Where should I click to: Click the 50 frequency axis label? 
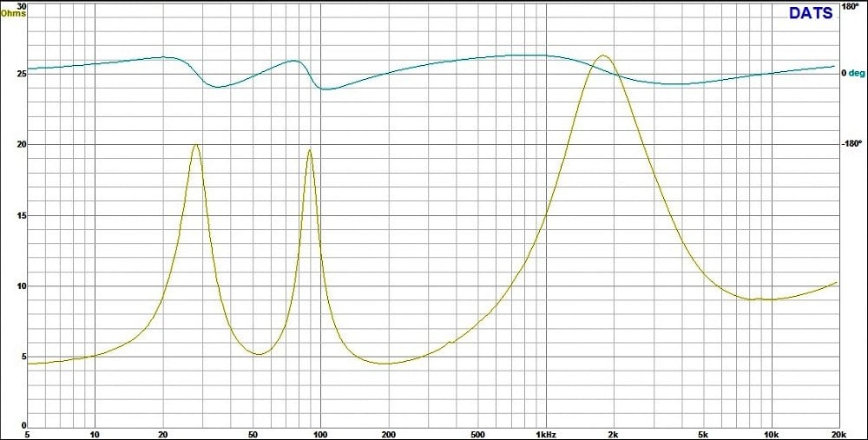click(253, 434)
